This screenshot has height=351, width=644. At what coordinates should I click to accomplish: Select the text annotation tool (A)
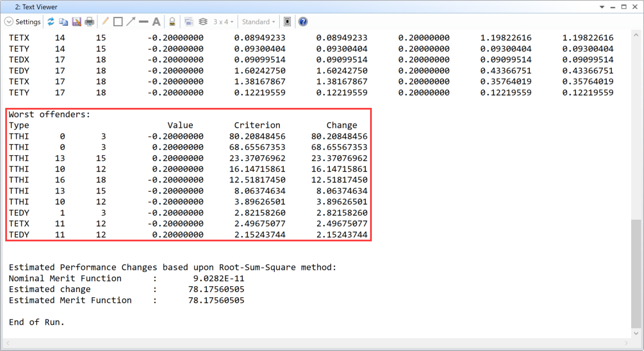click(156, 22)
